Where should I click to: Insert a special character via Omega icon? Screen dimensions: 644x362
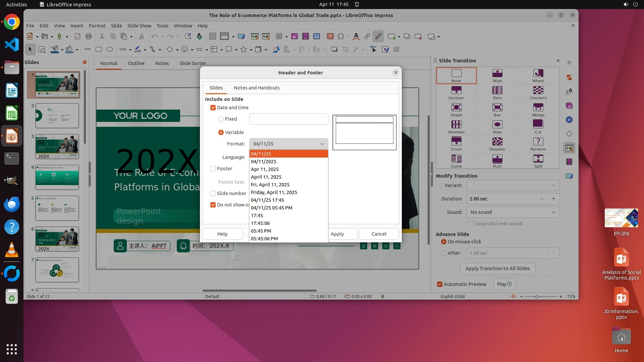(x=340, y=37)
